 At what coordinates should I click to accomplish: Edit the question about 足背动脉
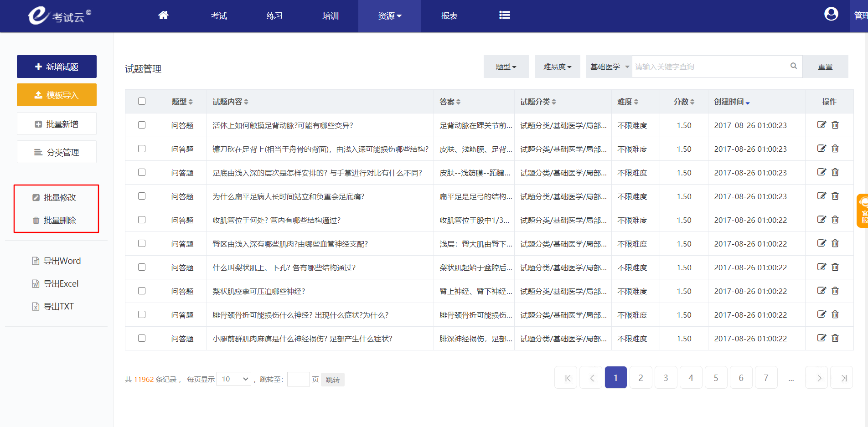coord(821,125)
